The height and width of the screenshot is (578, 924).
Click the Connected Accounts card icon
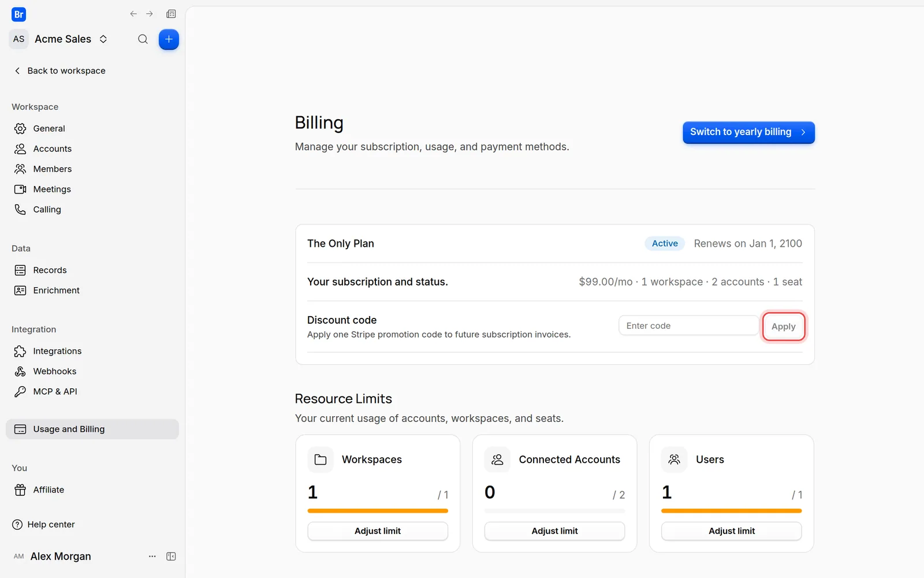pos(497,460)
